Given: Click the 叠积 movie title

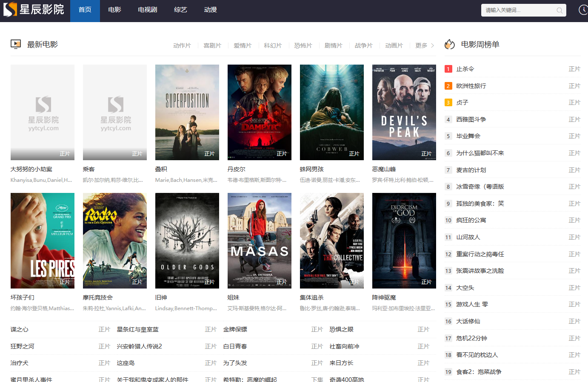Looking at the screenshot, I should click(x=161, y=169).
